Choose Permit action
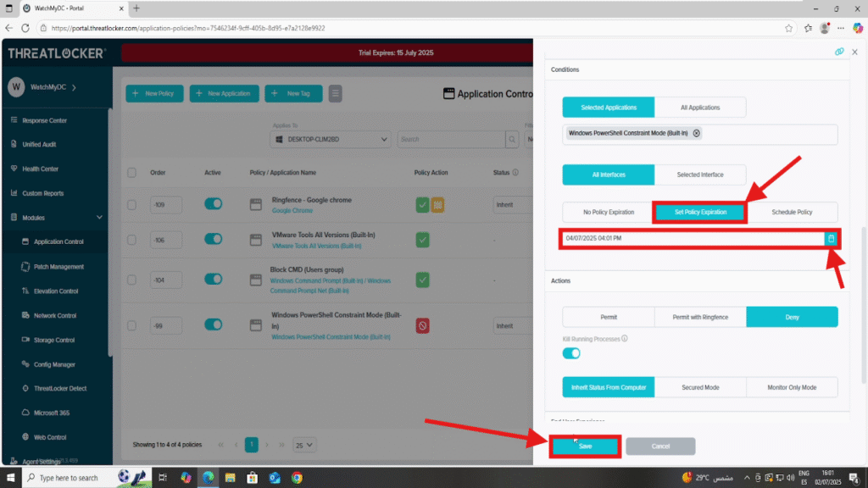Image resolution: width=868 pixels, height=488 pixels. [609, 317]
